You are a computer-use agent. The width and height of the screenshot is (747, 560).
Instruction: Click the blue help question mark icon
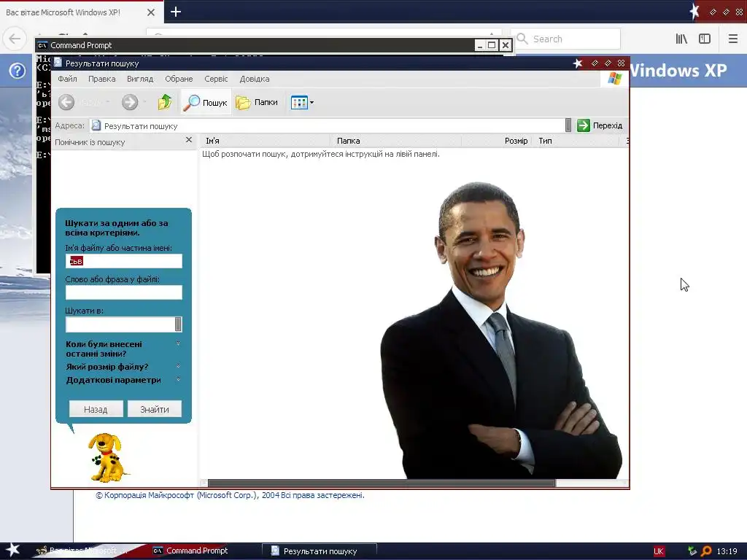point(18,71)
